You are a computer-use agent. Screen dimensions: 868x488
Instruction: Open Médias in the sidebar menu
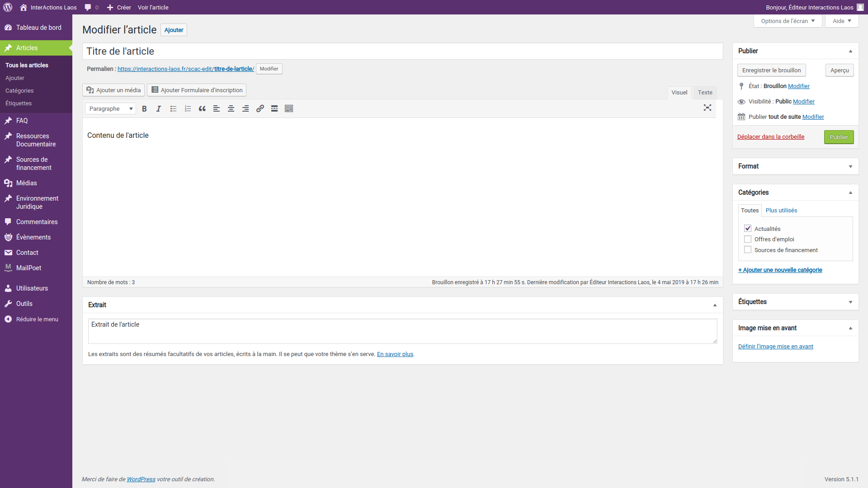pyautogui.click(x=27, y=183)
